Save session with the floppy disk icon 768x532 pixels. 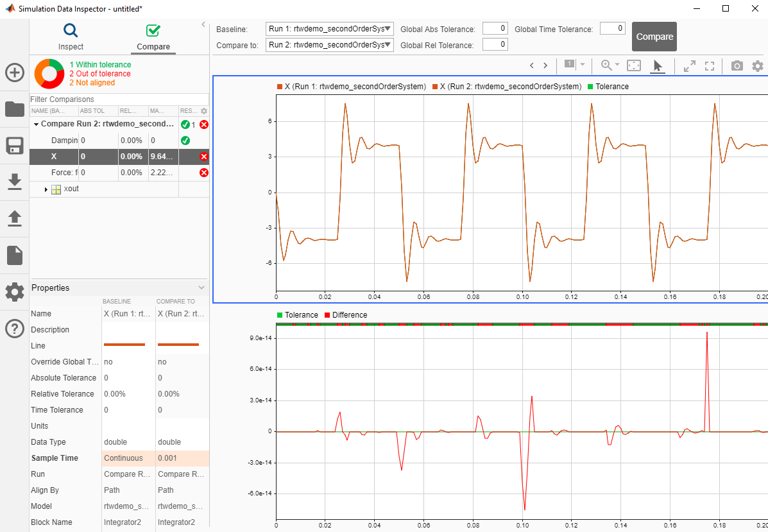[x=15, y=146]
